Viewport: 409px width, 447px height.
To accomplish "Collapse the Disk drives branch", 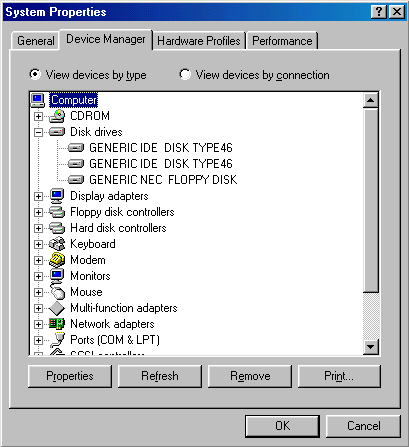I will click(38, 132).
